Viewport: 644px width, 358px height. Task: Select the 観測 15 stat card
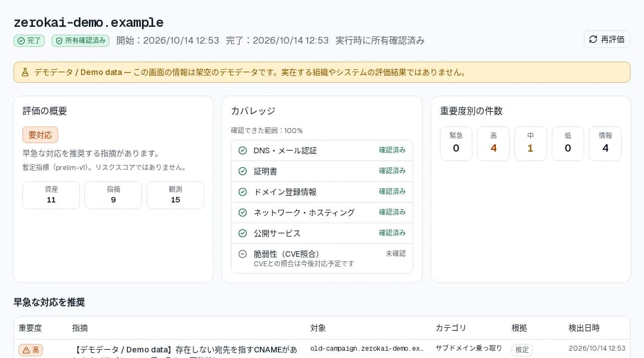click(176, 195)
